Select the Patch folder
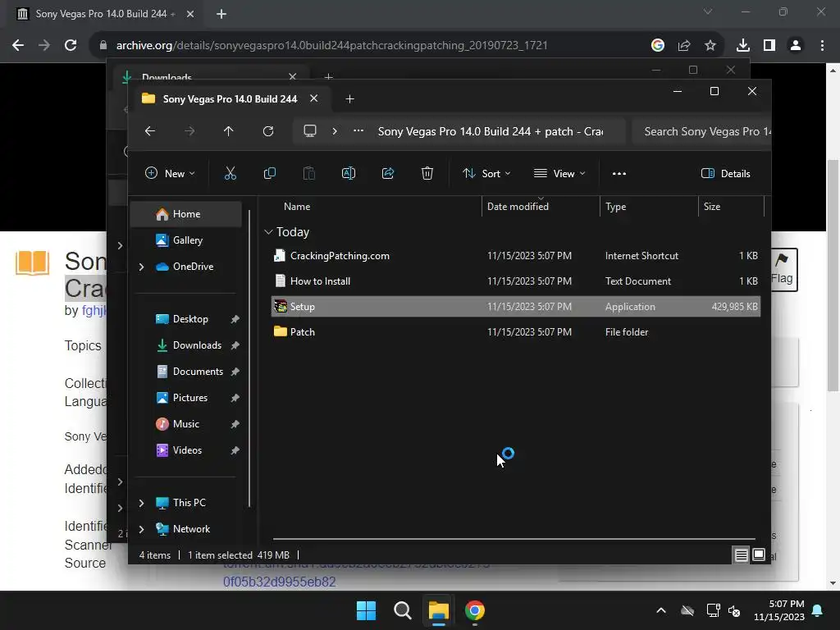Screen dimensions: 840x630 [x=516, y=332]
